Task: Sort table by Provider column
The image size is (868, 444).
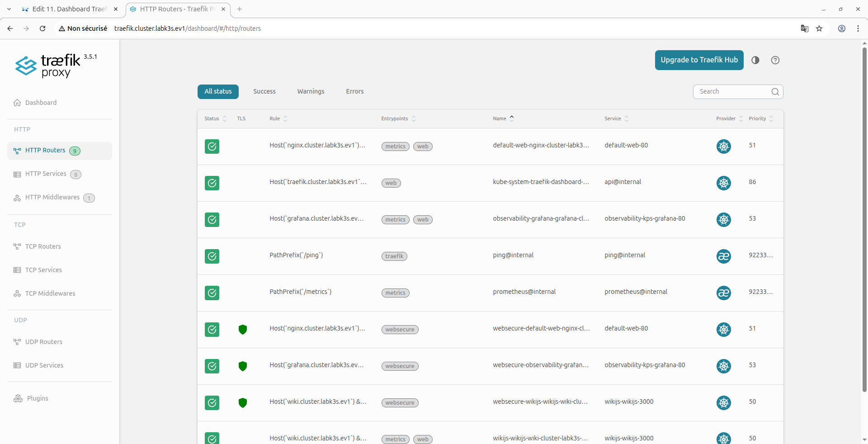Action: point(729,118)
